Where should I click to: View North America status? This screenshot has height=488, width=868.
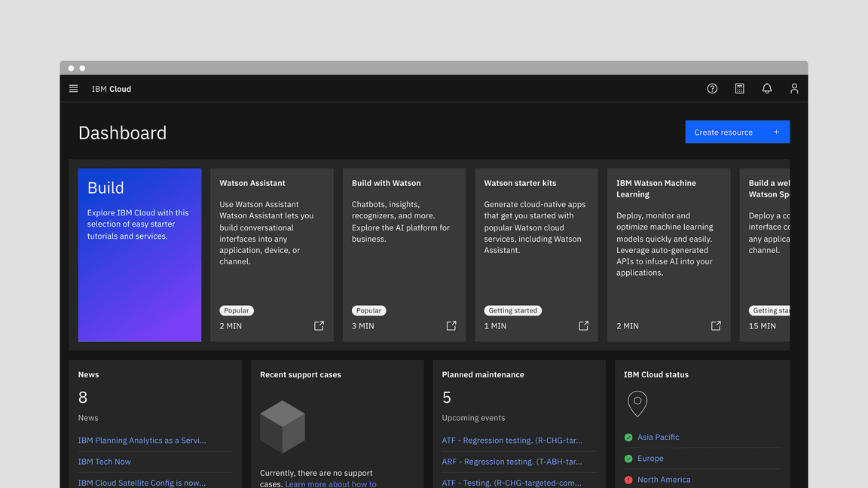[663, 480]
